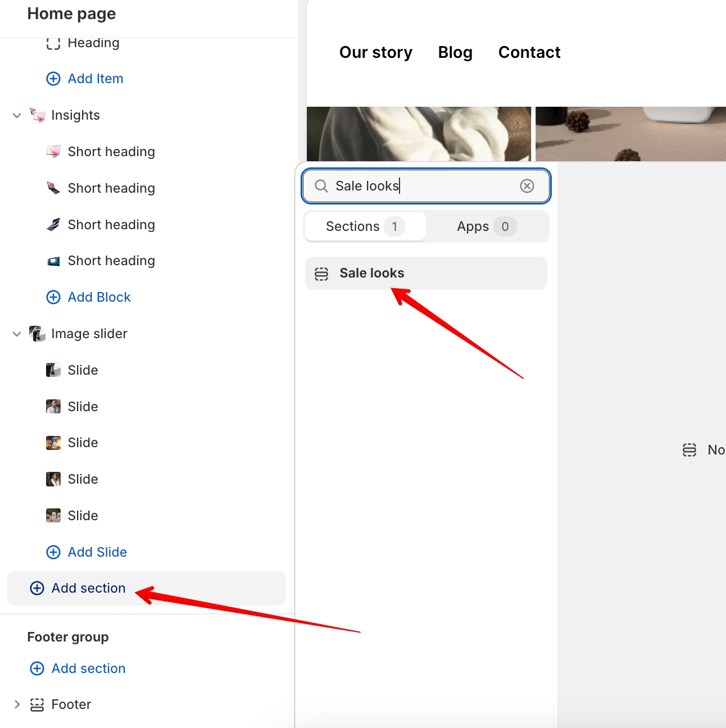The height and width of the screenshot is (728, 726).
Task: Click the plus icon next to Add Item
Action: pyautogui.click(x=53, y=79)
